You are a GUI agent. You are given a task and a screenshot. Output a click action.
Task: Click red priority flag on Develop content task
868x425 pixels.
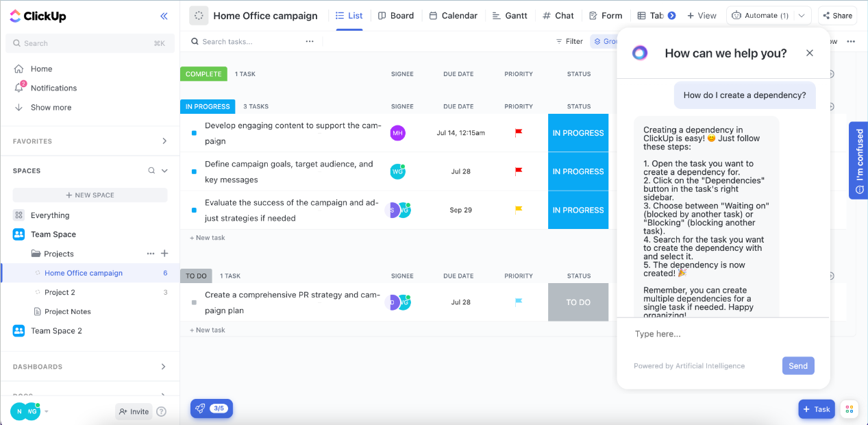[519, 133]
